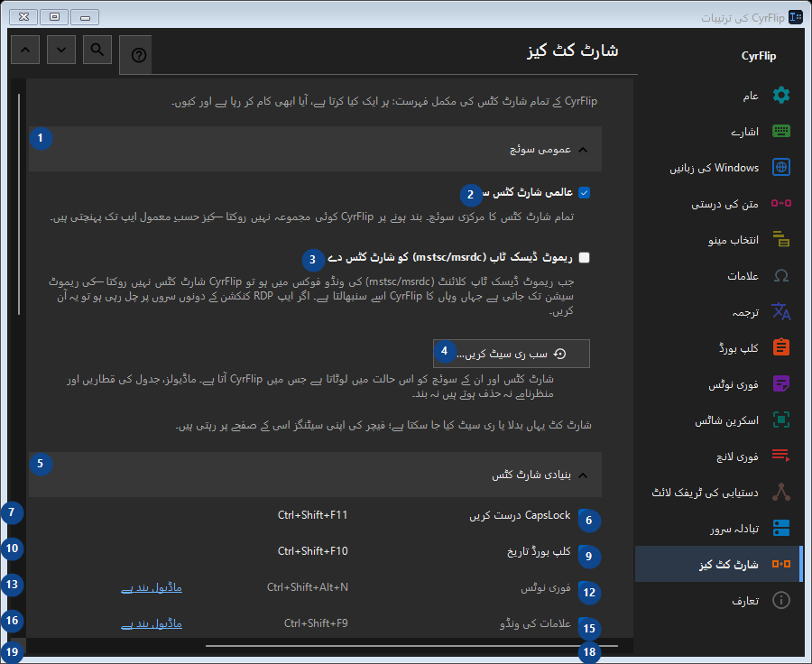The width and height of the screenshot is (812, 664).
Task: Open the help question-mark icon
Action: tap(139, 55)
